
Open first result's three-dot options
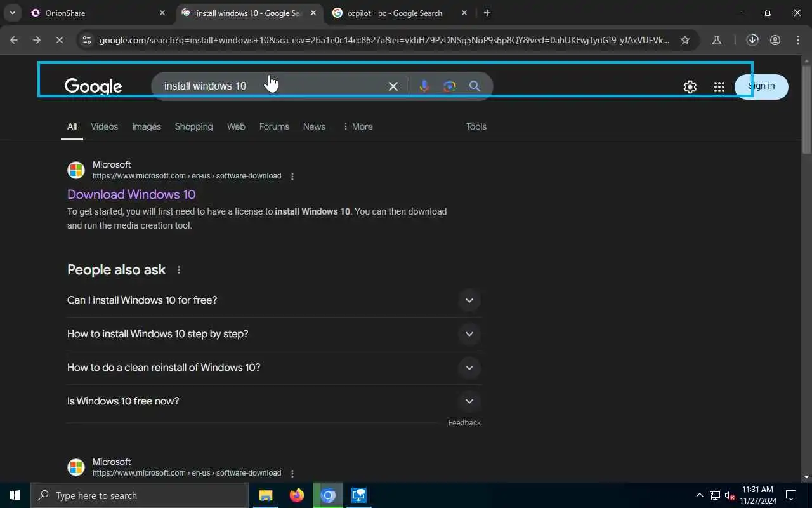click(x=292, y=177)
